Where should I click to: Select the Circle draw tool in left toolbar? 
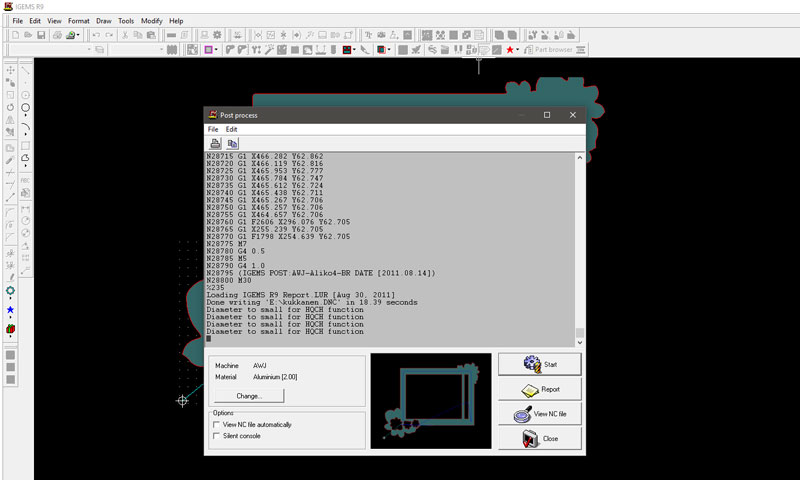click(25, 108)
